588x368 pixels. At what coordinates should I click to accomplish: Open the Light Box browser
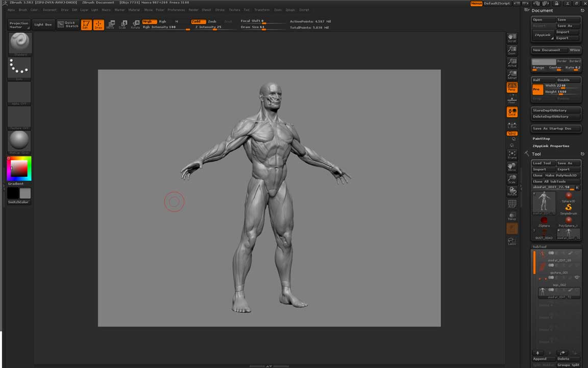click(43, 25)
